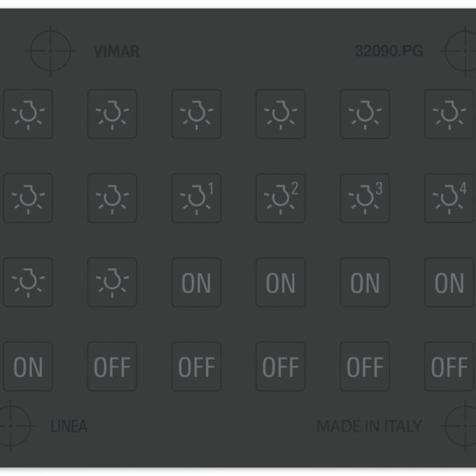Click the OFF symbol below lamp icon 2
The image size is (476, 476).
(x=281, y=367)
